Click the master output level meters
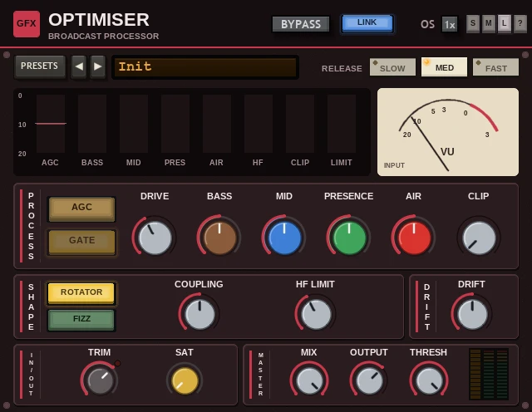Image resolution: width=532 pixels, height=412 pixels. tap(489, 374)
